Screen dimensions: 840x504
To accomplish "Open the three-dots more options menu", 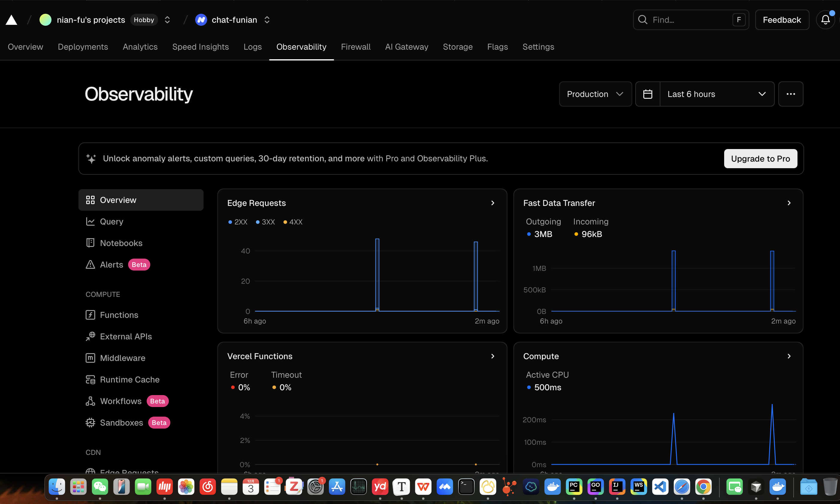I will pos(790,94).
